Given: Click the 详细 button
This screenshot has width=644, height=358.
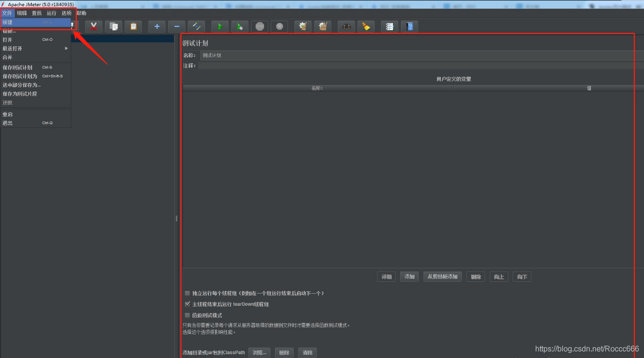Looking at the screenshot, I should click(x=386, y=277).
